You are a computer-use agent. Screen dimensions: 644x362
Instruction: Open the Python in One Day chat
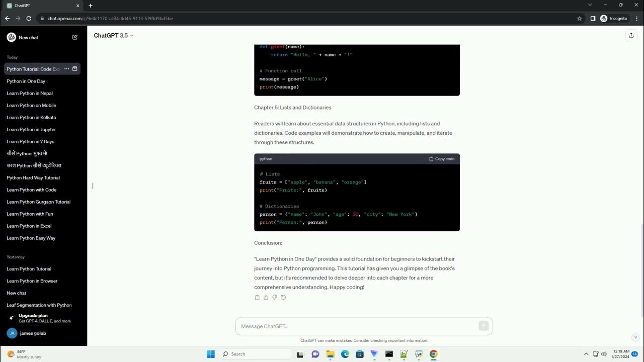(x=42, y=81)
